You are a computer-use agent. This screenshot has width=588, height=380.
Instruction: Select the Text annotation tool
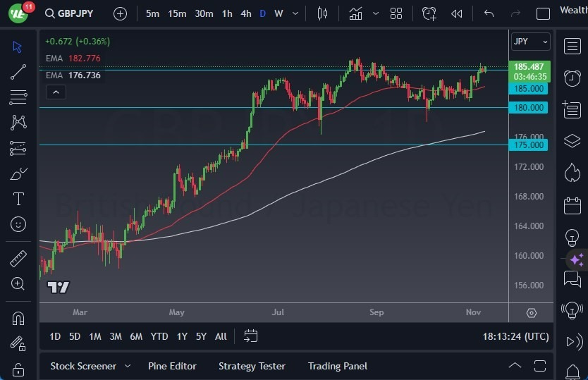click(x=18, y=199)
